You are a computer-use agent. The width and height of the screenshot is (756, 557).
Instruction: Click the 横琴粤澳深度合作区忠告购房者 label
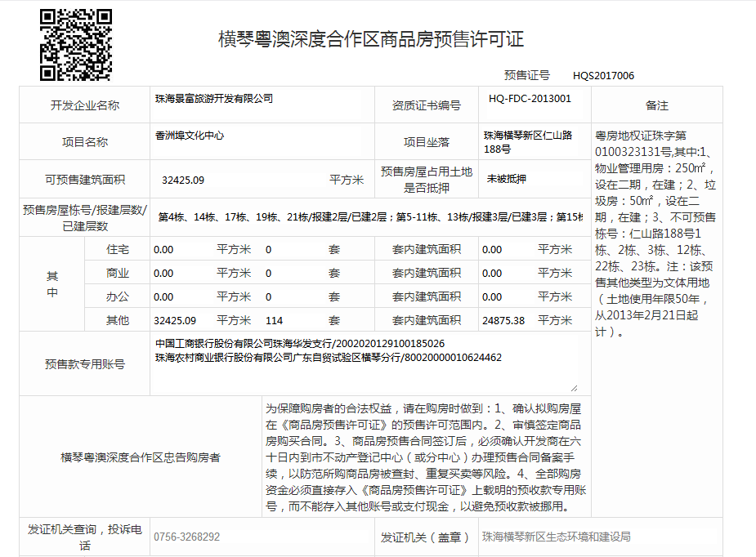point(141,457)
